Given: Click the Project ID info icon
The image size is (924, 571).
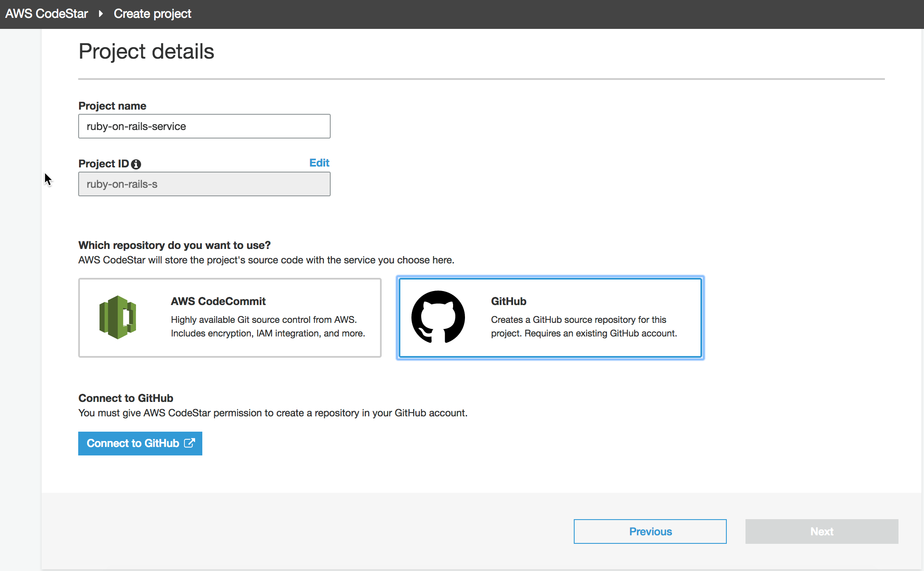Looking at the screenshot, I should (136, 164).
